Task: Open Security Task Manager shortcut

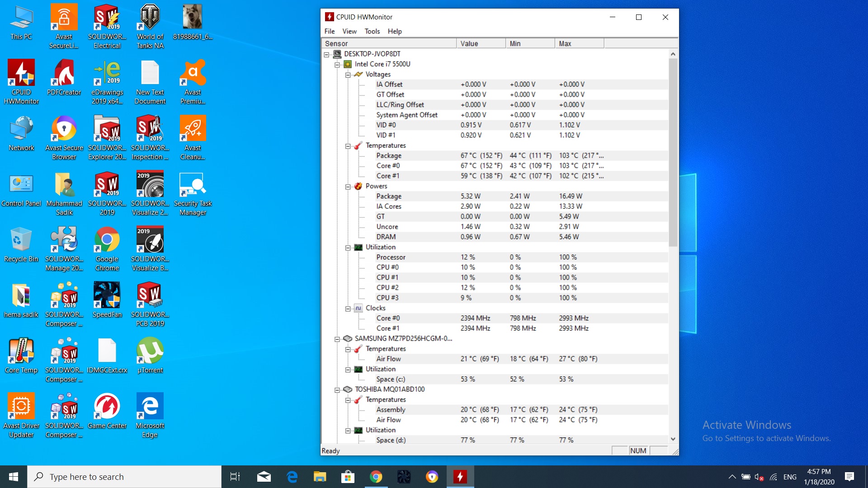Action: (193, 193)
